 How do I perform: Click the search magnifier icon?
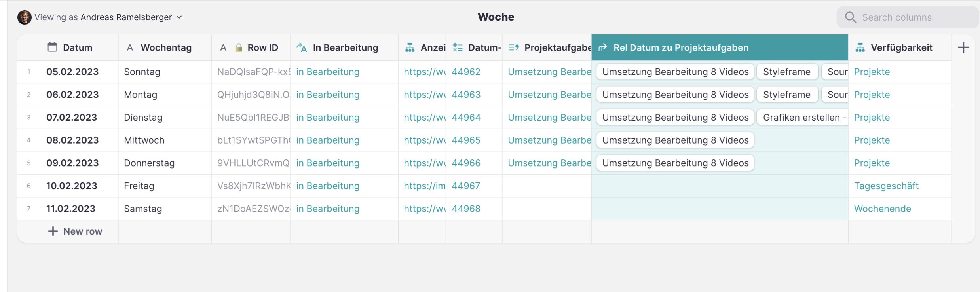(x=850, y=17)
